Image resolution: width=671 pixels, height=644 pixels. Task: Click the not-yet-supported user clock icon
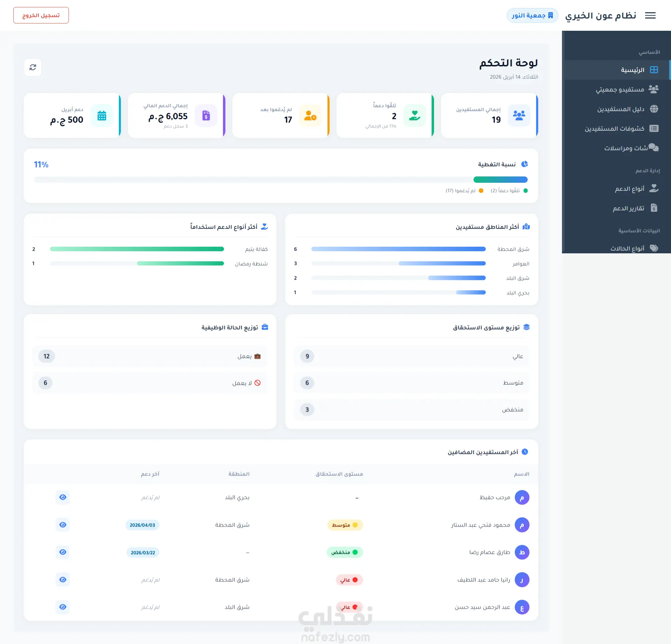310,116
